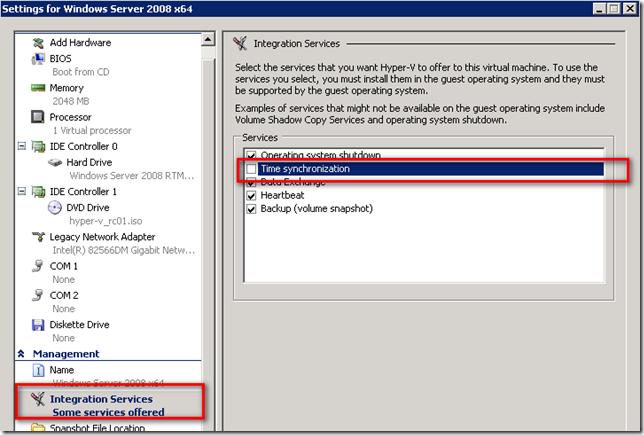Select the COM 1 entry
Screen dimensions: 644x435
64,266
